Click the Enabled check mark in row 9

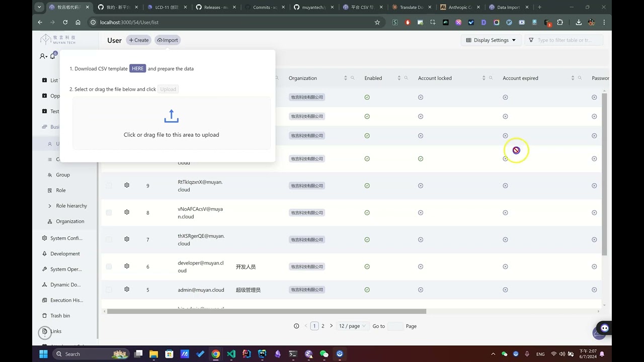click(x=367, y=186)
